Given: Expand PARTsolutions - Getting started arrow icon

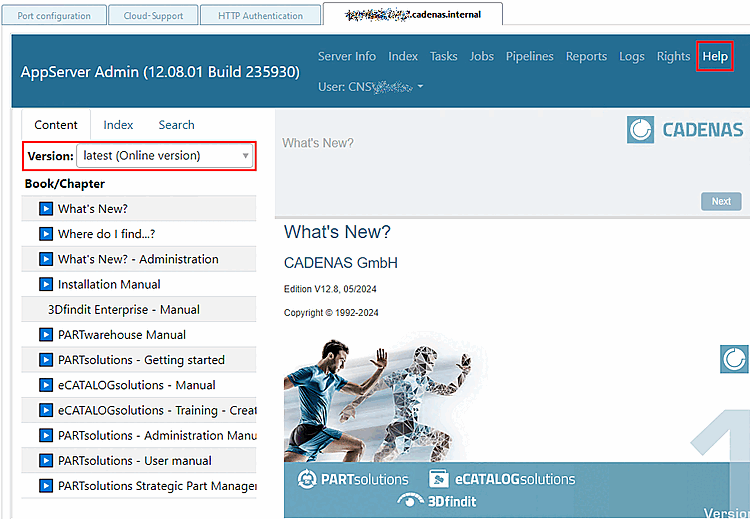Looking at the screenshot, I should pos(46,360).
